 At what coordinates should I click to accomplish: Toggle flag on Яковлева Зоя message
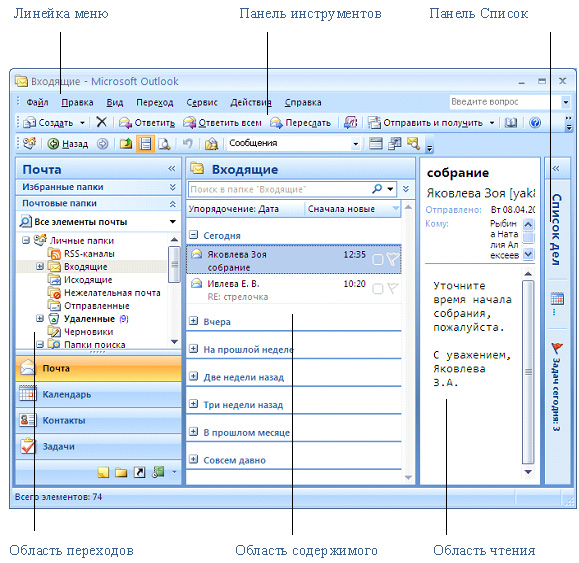click(393, 259)
